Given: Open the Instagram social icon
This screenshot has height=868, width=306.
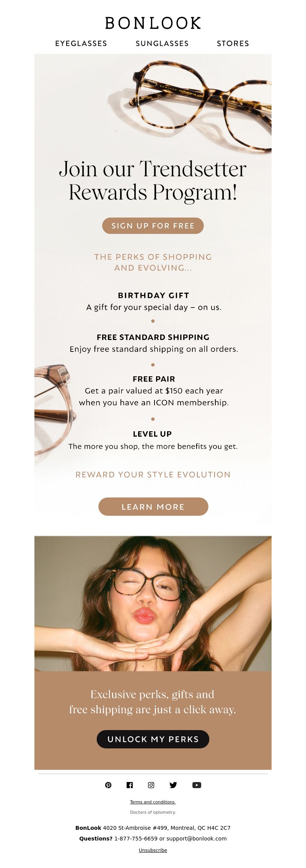Looking at the screenshot, I should pyautogui.click(x=151, y=785).
